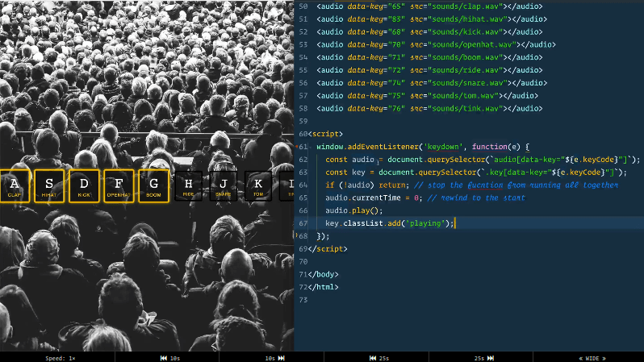644x362 pixels.
Task: Click 'sounds/openhat.wav' source path
Action: pos(474,44)
